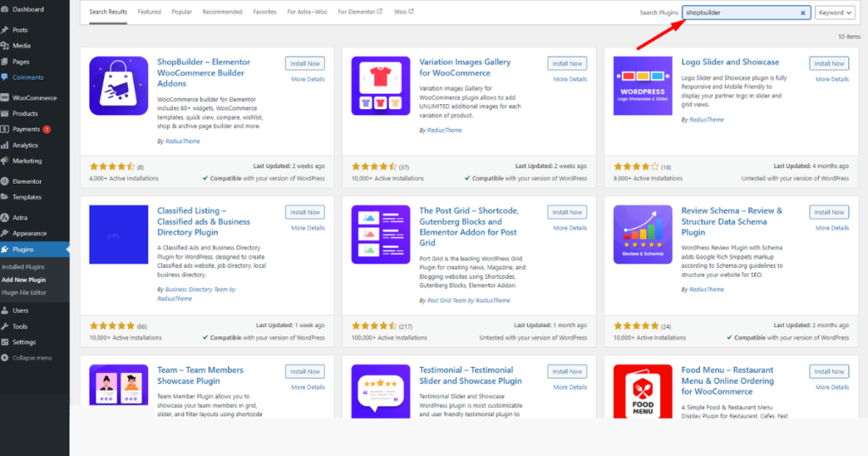Screen dimensions: 868x456
Task: Open the For Astra–Woo tab
Action: coord(307,12)
